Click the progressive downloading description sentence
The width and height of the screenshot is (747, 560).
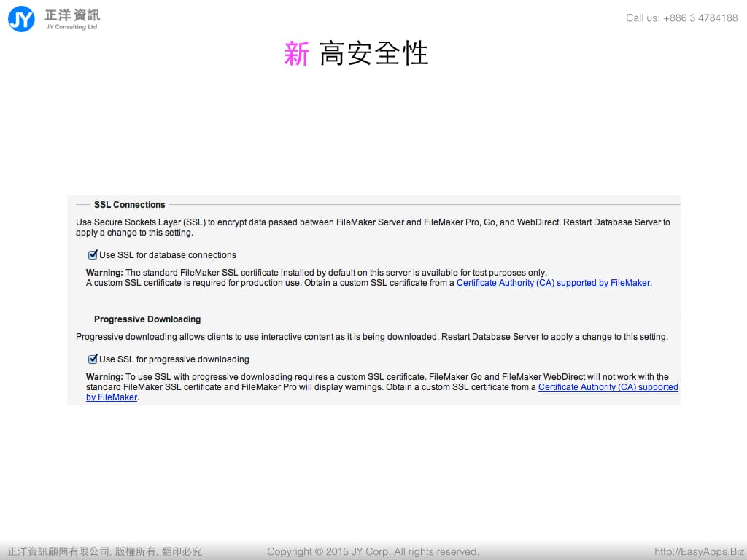371,337
